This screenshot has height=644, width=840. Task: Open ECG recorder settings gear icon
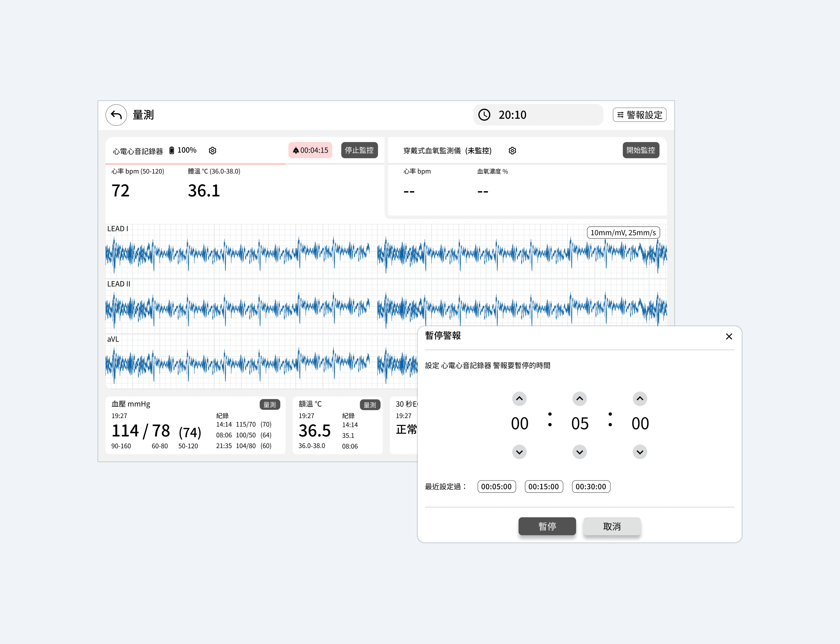(x=213, y=151)
